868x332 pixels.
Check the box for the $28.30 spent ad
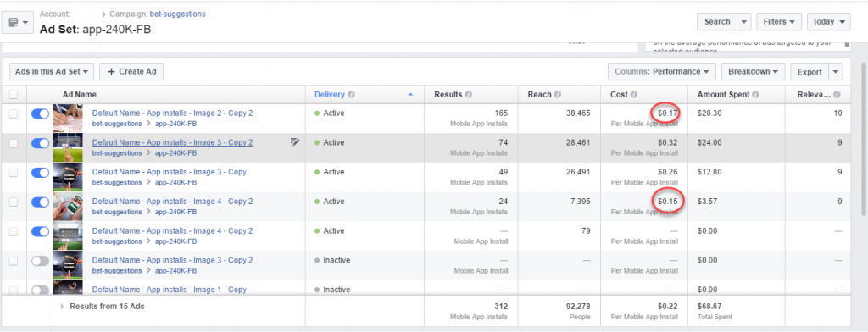coord(14,113)
